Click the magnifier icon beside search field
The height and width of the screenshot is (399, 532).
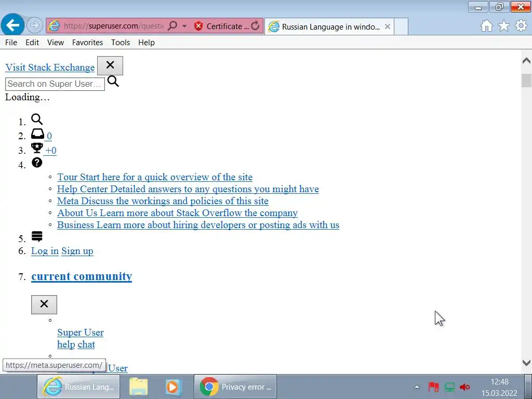113,81
